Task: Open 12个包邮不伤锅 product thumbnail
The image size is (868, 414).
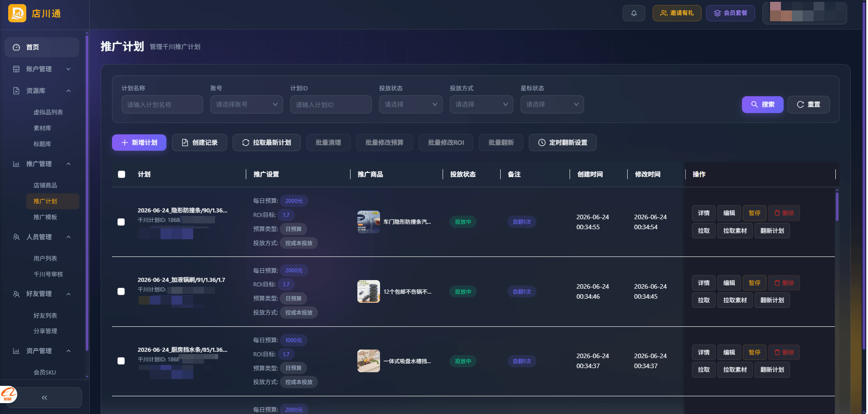Action: pos(369,291)
